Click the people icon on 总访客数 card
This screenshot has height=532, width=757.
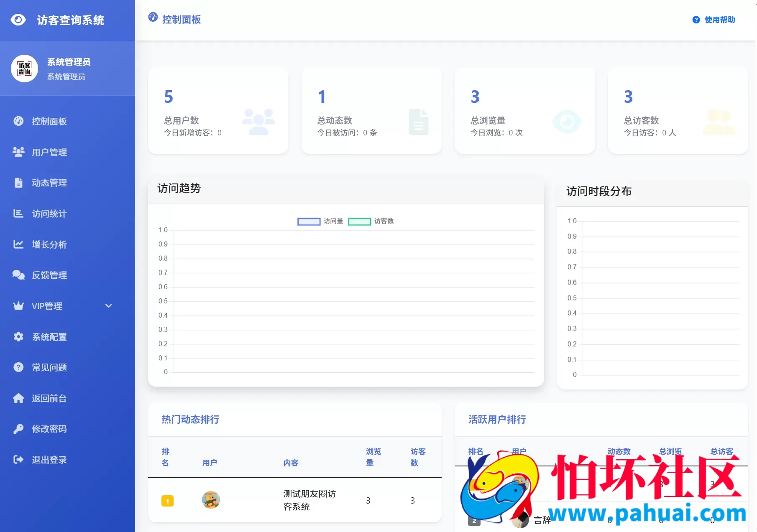(x=719, y=122)
